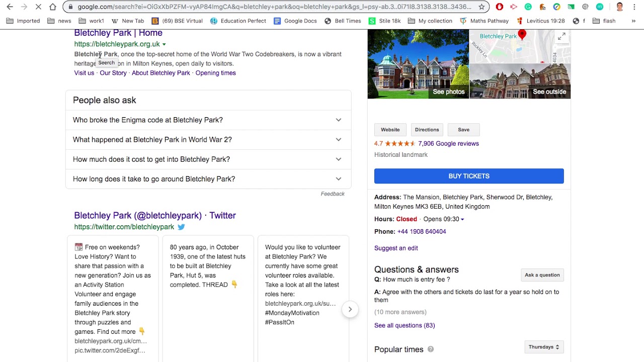644x362 pixels.
Task: Open the Maths Pathway bookmark
Action: click(x=485, y=21)
